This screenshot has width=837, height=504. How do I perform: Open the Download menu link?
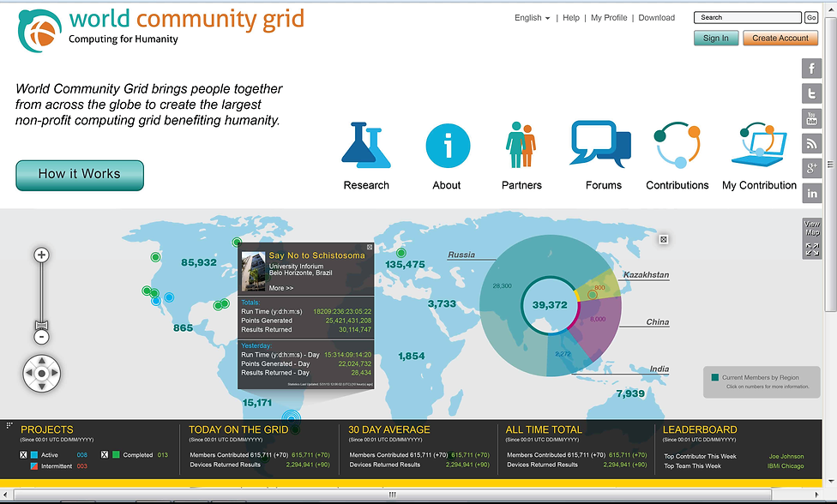coord(657,18)
